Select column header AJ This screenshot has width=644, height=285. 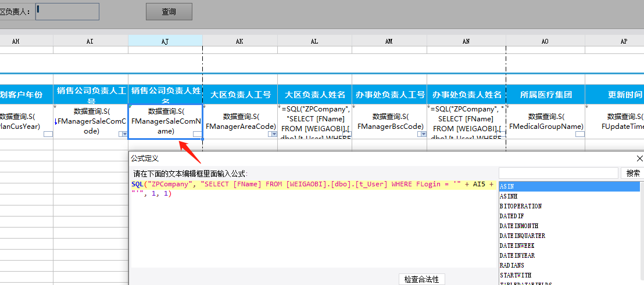(165, 41)
